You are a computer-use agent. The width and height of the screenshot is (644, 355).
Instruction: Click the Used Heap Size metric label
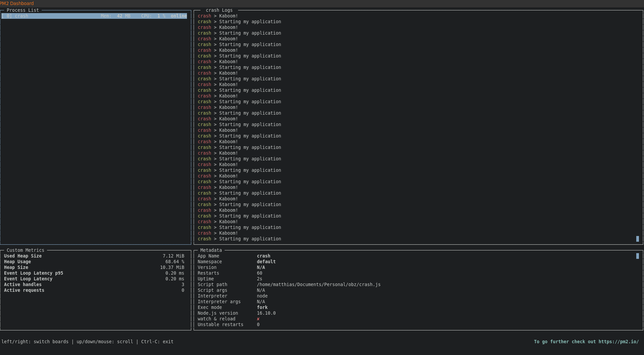pyautogui.click(x=23, y=256)
